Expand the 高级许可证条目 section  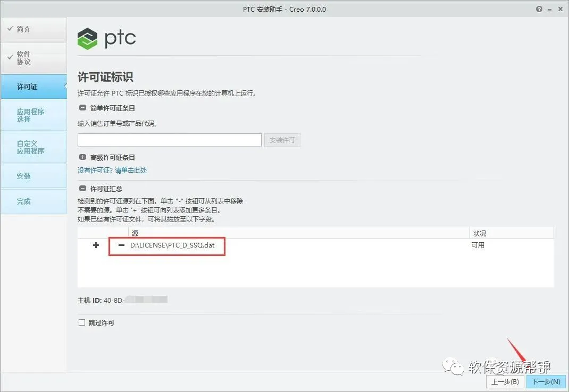(x=82, y=157)
